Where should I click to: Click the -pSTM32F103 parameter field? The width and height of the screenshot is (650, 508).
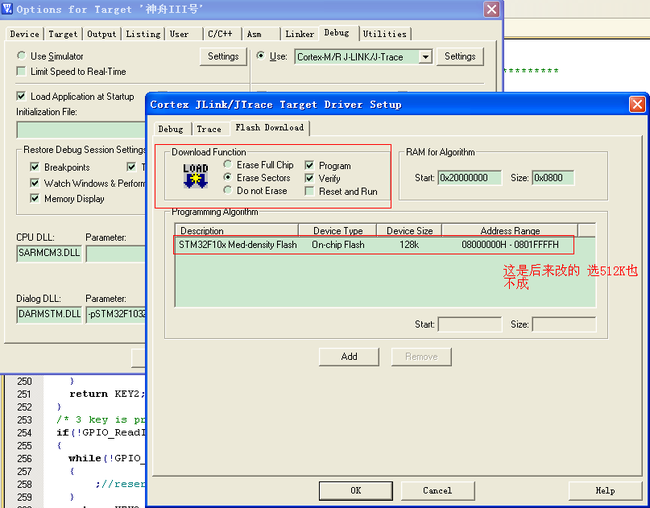pyautogui.click(x=116, y=314)
